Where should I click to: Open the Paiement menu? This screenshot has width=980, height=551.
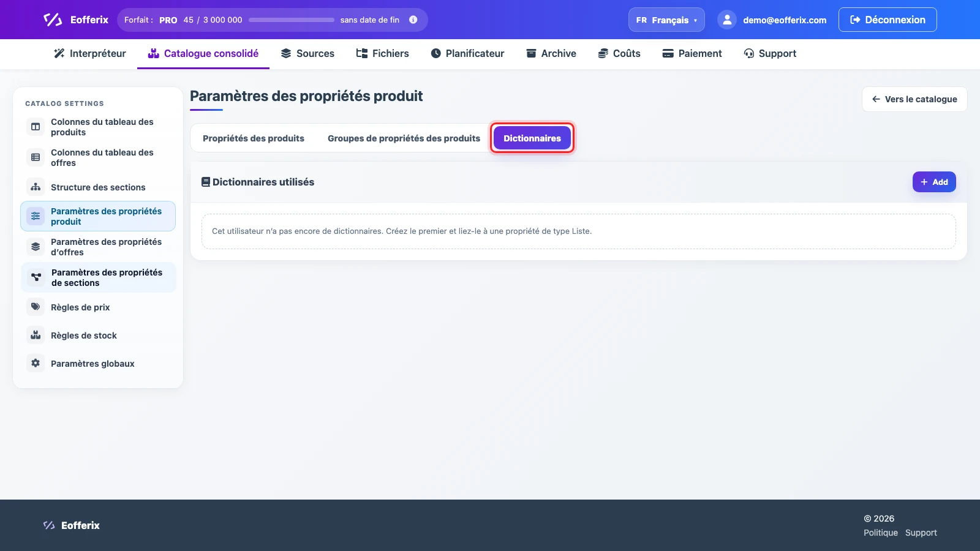(x=692, y=53)
